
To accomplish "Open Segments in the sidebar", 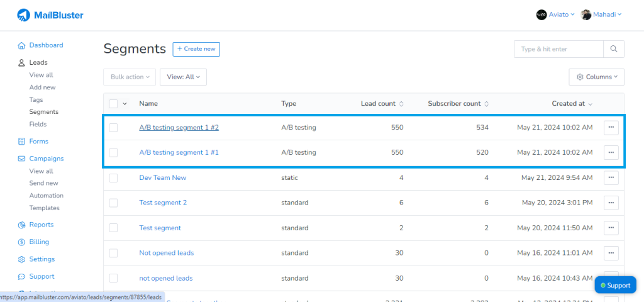I will (44, 111).
